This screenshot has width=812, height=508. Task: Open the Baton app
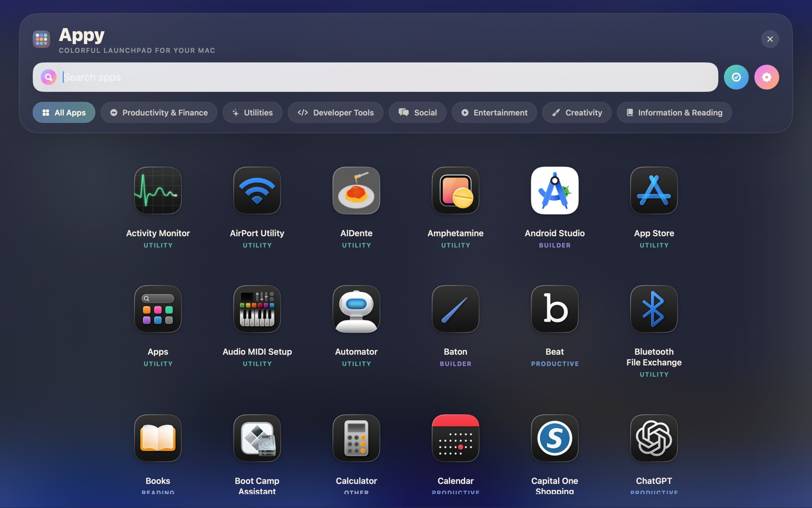(x=456, y=309)
